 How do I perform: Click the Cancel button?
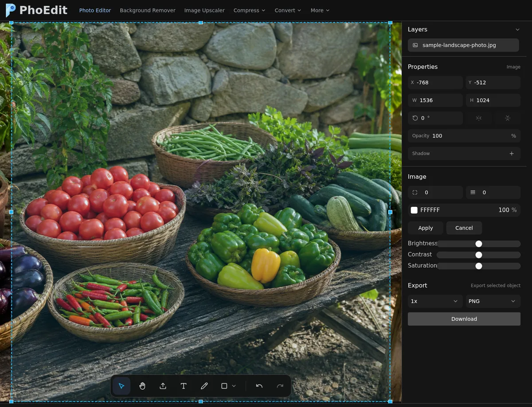[x=464, y=228]
